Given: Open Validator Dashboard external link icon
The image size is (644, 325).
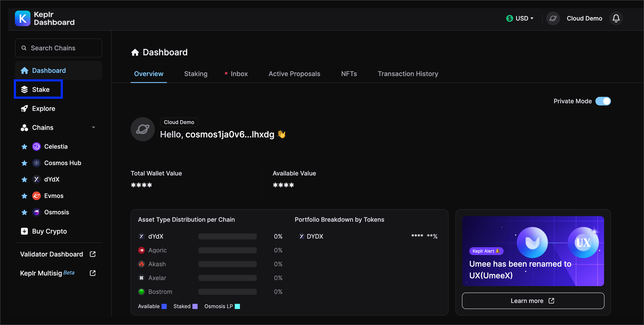Looking at the screenshot, I should [92, 254].
